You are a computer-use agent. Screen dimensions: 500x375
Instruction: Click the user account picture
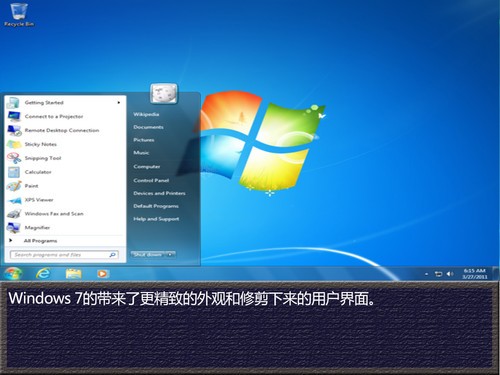pyautogui.click(x=164, y=94)
